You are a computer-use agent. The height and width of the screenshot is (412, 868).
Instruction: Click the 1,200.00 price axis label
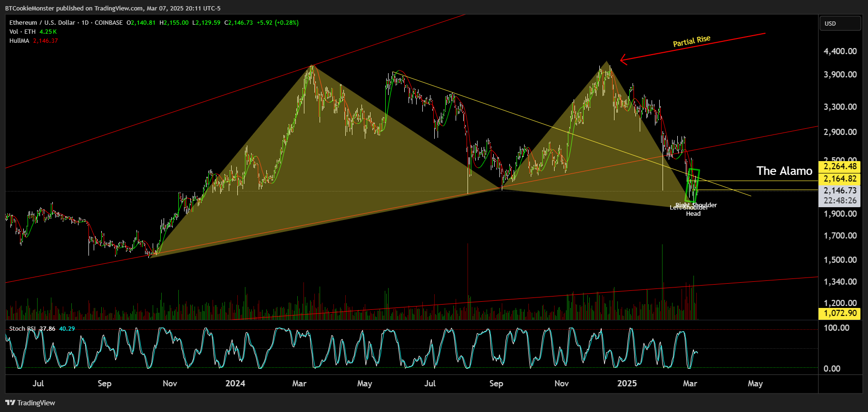840,303
